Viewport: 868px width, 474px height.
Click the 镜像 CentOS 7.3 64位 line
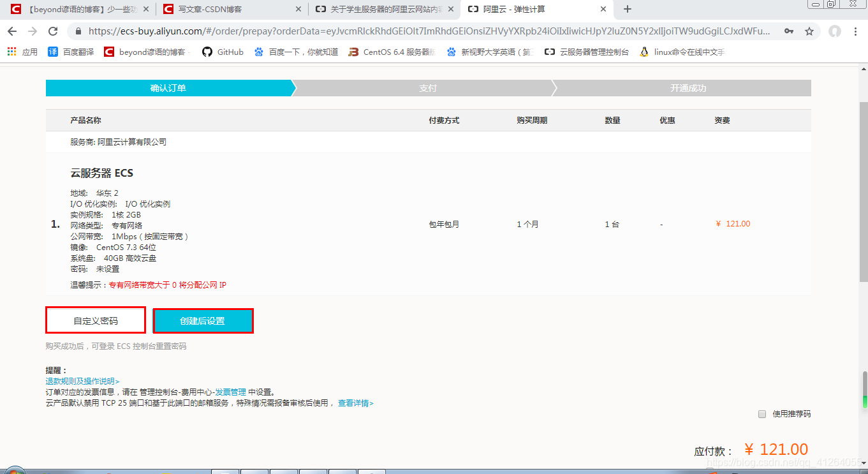[x=113, y=247]
